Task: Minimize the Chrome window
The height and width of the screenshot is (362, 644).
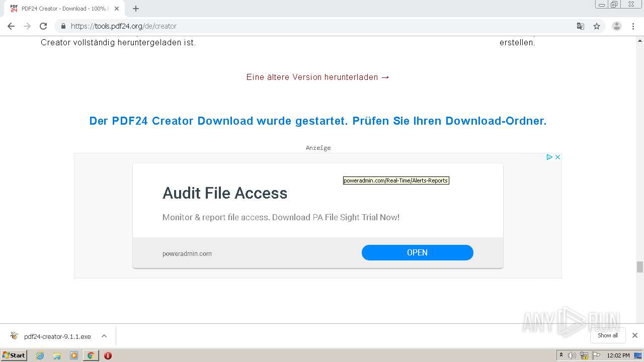Action: pyautogui.click(x=602, y=5)
